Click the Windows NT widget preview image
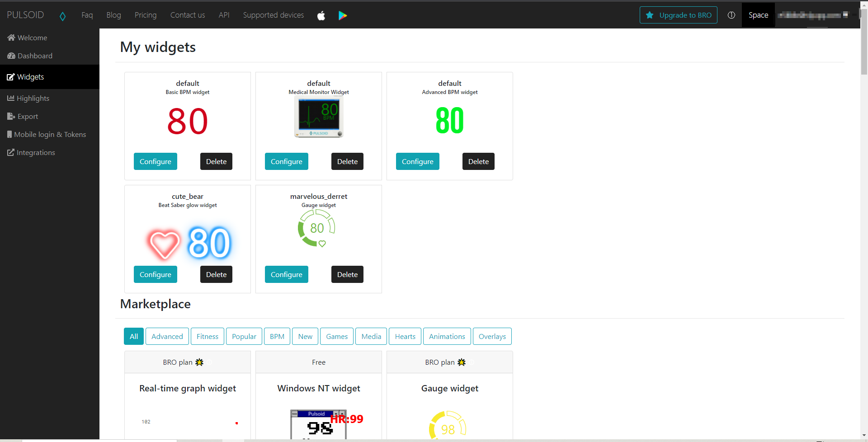The image size is (868, 442). coord(319,424)
